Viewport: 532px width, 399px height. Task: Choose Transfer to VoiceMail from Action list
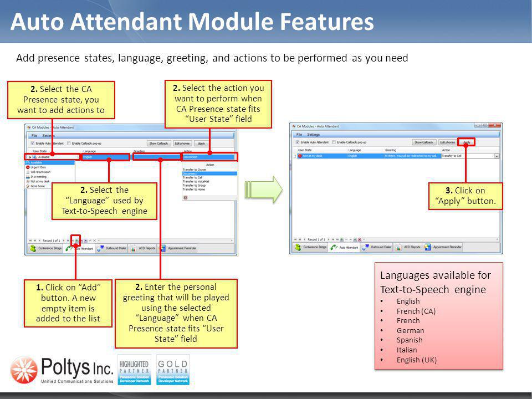coord(196,182)
